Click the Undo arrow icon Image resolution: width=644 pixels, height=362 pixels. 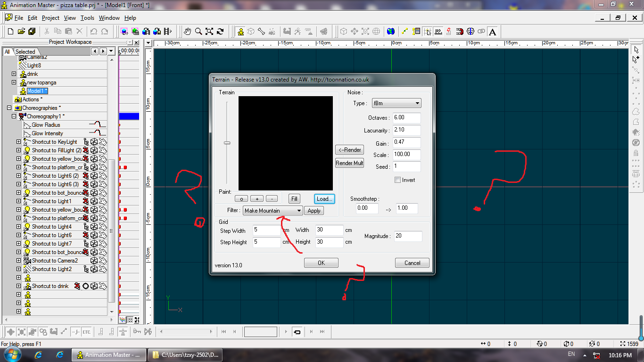click(x=93, y=32)
